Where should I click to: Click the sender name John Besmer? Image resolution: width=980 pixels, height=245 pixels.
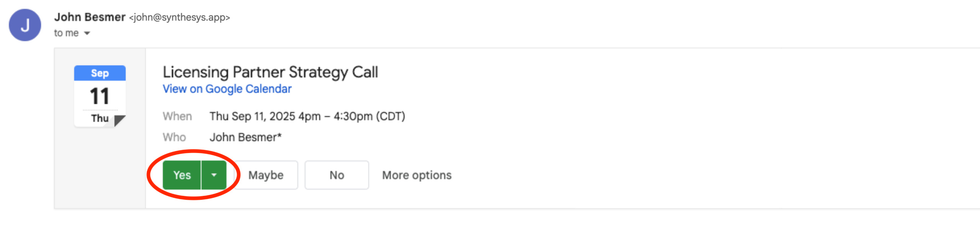pyautogui.click(x=90, y=17)
